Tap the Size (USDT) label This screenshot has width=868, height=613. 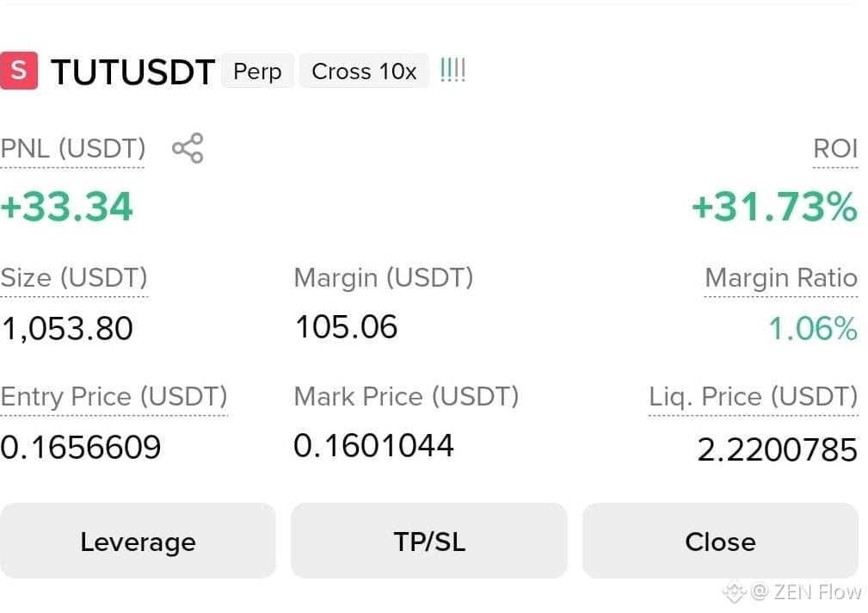(74, 278)
